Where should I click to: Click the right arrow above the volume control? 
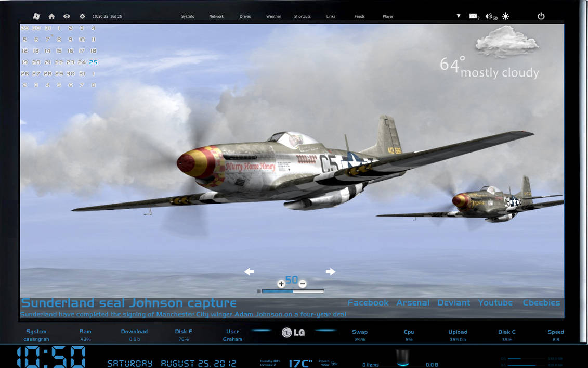[330, 271]
